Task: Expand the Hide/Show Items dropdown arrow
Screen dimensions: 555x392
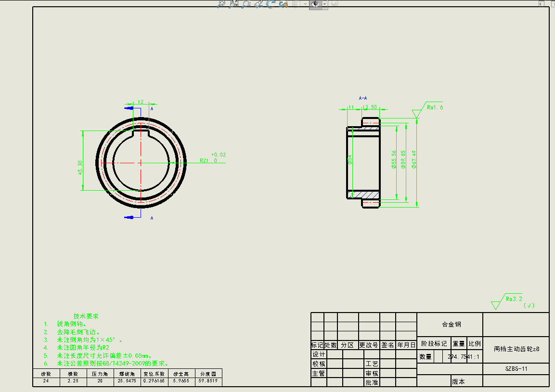Action: pyautogui.click(x=325, y=4)
